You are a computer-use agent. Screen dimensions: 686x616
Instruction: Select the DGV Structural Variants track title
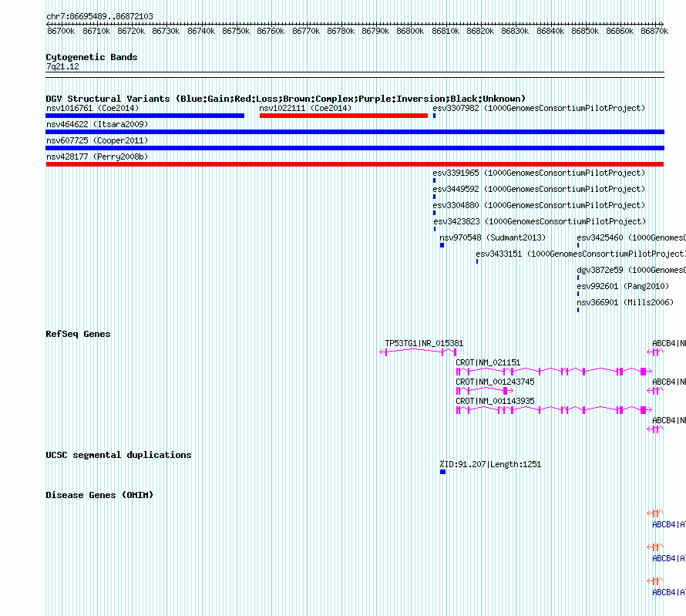pos(286,99)
